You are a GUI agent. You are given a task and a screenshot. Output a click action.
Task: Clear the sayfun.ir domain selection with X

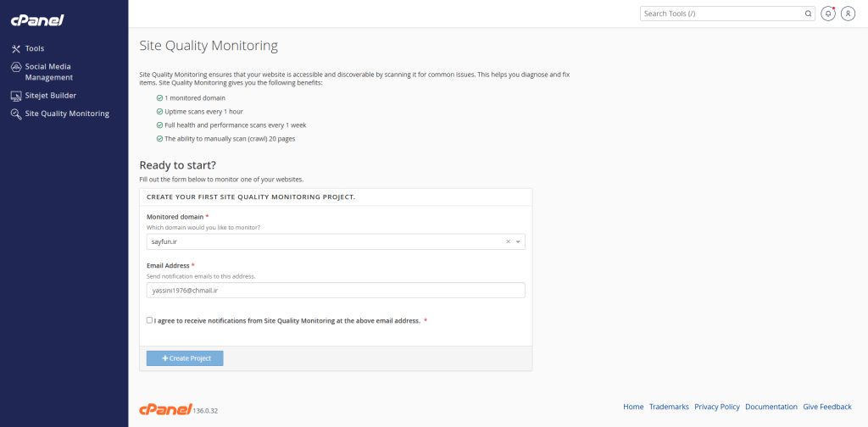[509, 241]
